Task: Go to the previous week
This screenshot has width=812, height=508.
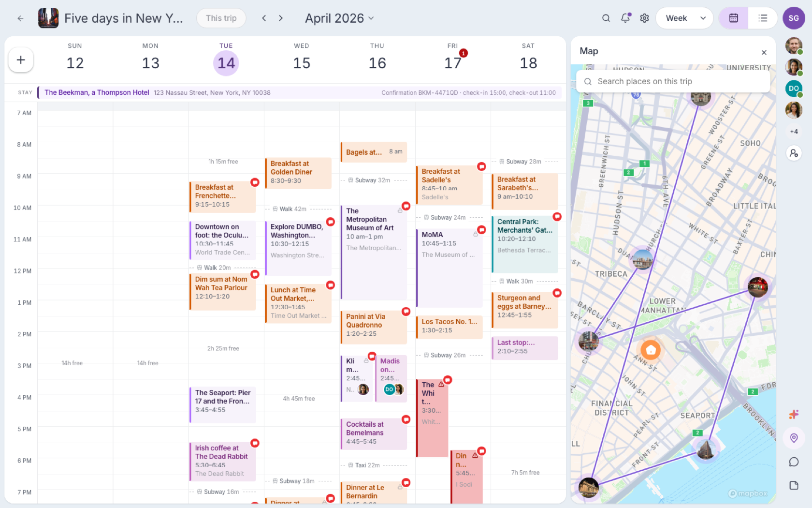Action: coord(264,18)
